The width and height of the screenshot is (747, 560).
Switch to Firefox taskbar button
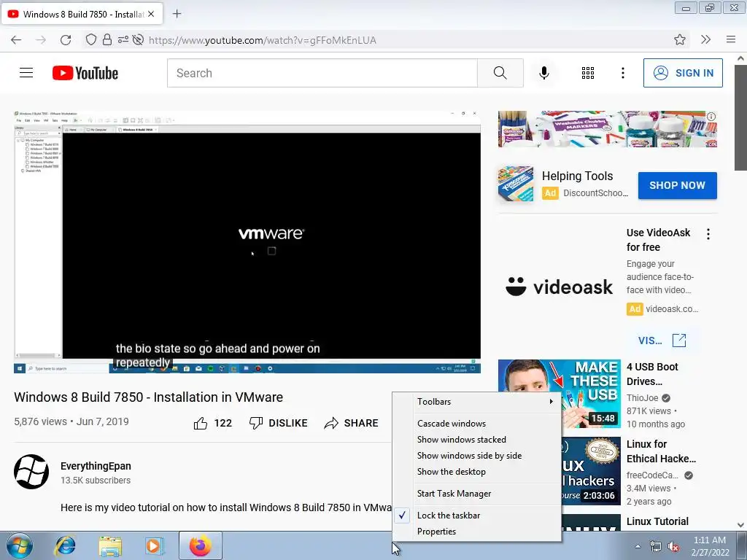point(201,545)
